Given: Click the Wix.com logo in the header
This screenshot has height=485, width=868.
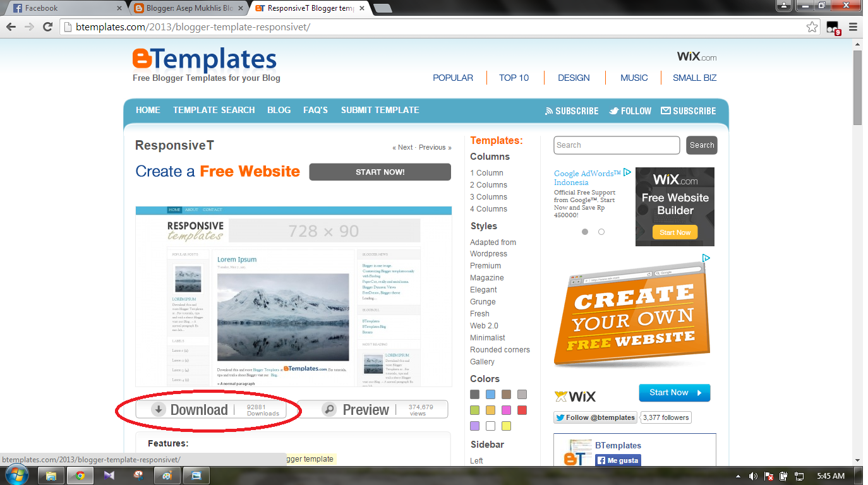Looking at the screenshot, I should [x=697, y=57].
